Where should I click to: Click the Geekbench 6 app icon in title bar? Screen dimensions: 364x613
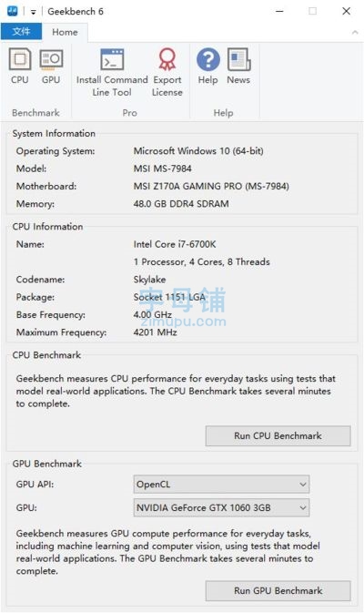pyautogui.click(x=13, y=11)
